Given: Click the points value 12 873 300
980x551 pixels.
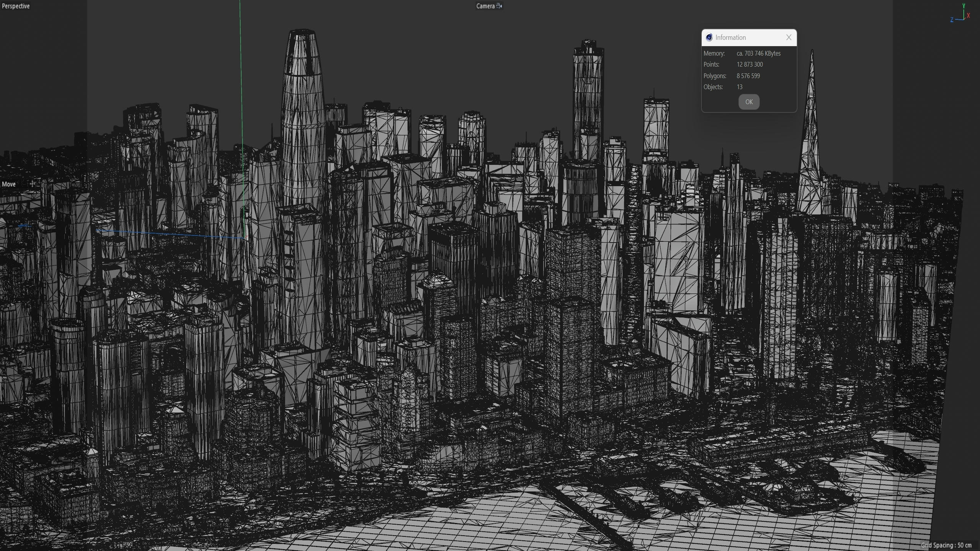Looking at the screenshot, I should [750, 64].
